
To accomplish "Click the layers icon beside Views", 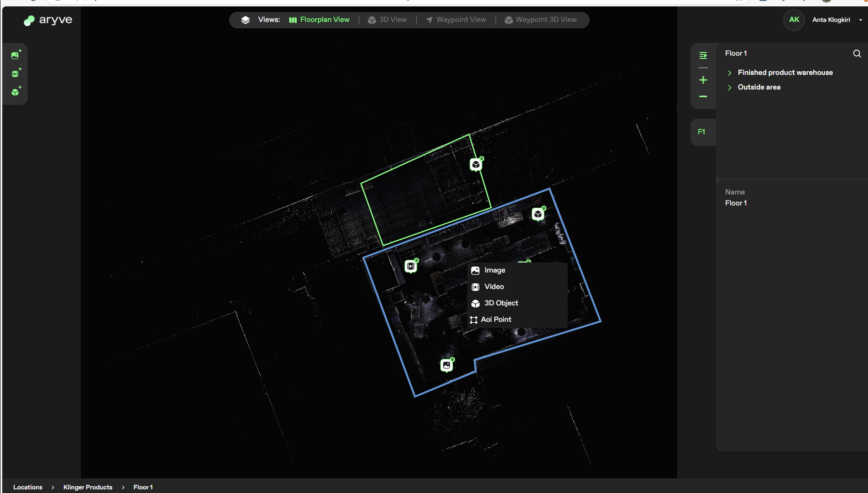I will (246, 20).
